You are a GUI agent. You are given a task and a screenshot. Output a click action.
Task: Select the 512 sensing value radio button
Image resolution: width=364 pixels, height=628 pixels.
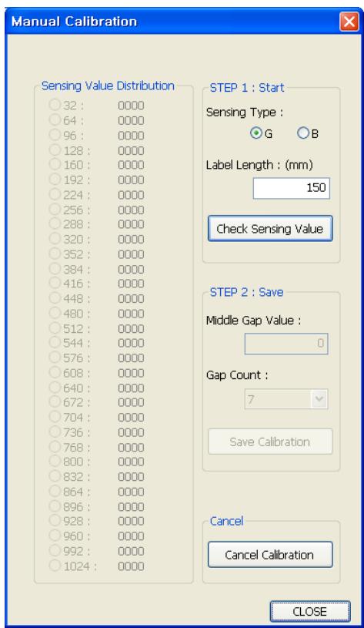[55, 327]
